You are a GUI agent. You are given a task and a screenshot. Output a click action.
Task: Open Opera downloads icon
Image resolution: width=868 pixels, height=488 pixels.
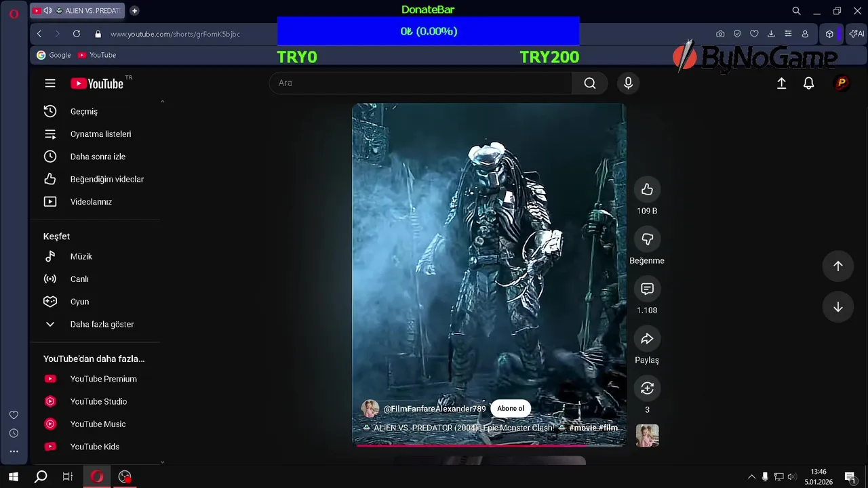pyautogui.click(x=771, y=34)
